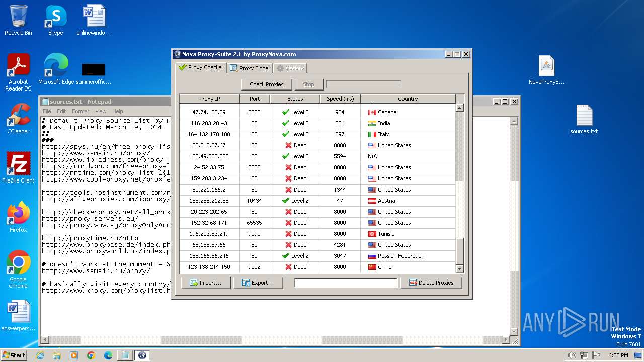Click the Action Center flag tray icon
The image size is (644, 362).
pos(597,355)
